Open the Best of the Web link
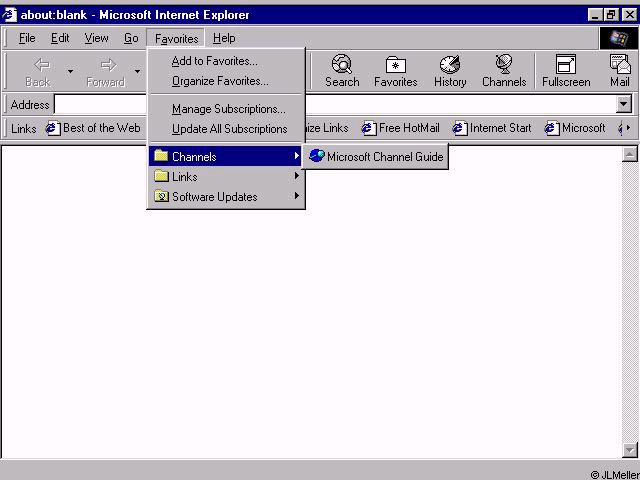This screenshot has height=480, width=640. tap(93, 128)
